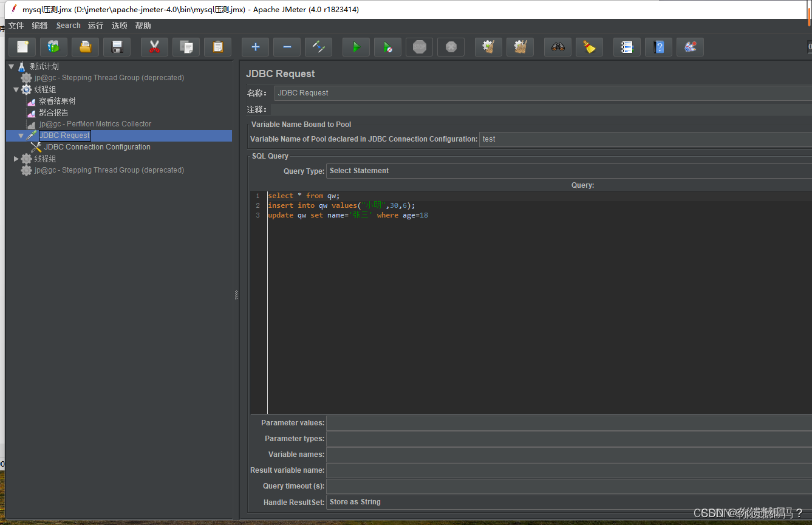Open the 文件 menu
This screenshot has height=525, width=812.
click(x=16, y=26)
